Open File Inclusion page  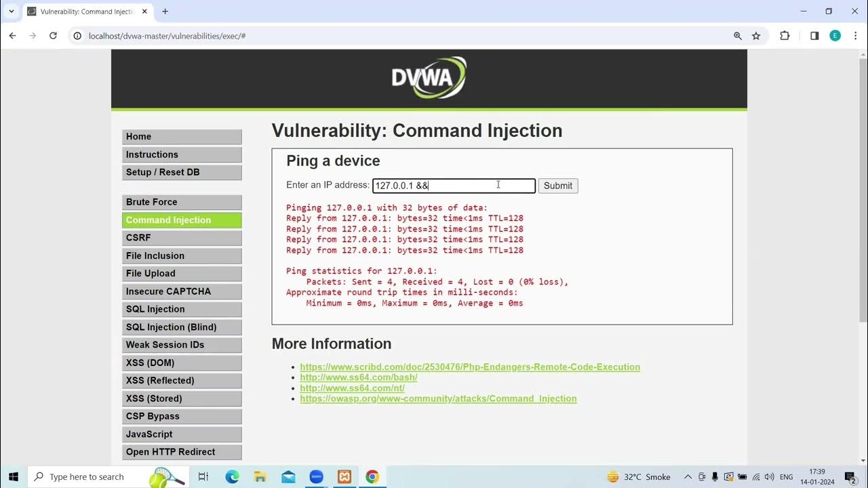point(182,256)
